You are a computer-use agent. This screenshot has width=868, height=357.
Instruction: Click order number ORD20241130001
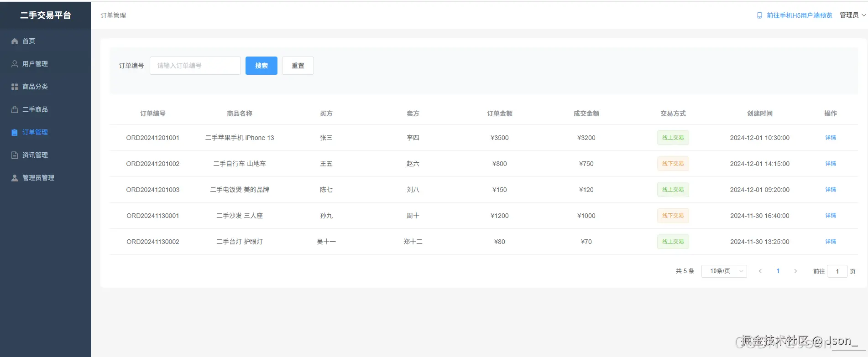tap(153, 216)
